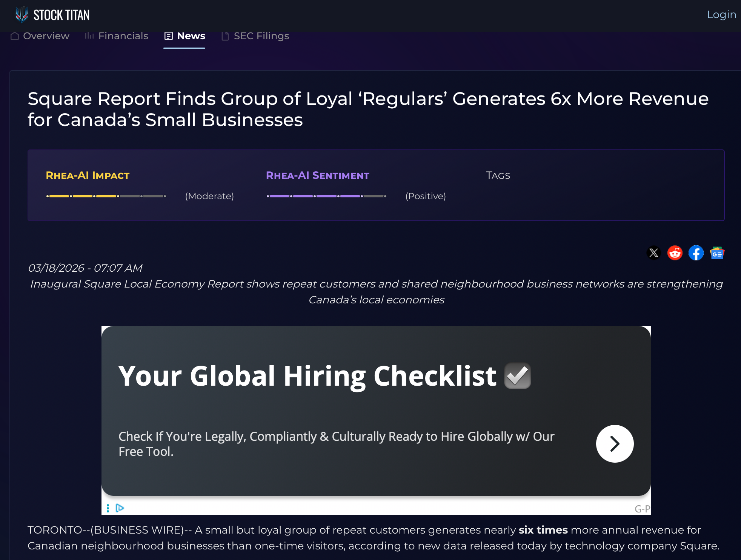Click the Login link

(x=721, y=15)
